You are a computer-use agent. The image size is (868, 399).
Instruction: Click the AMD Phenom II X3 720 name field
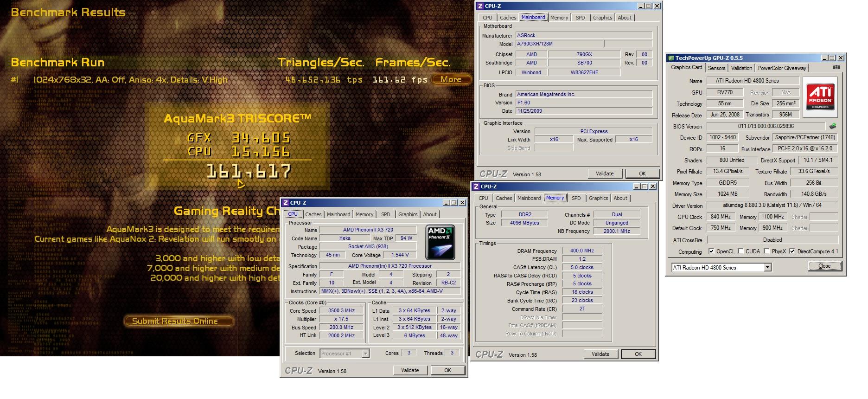tap(368, 230)
